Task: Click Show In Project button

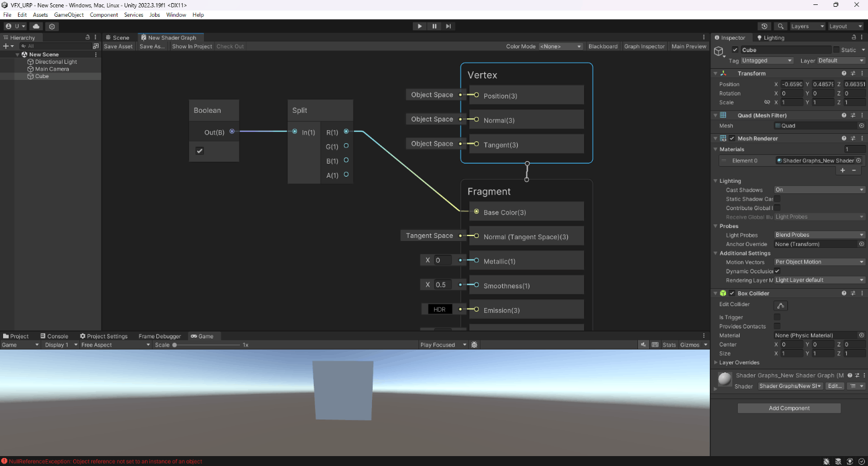Action: [x=192, y=46]
